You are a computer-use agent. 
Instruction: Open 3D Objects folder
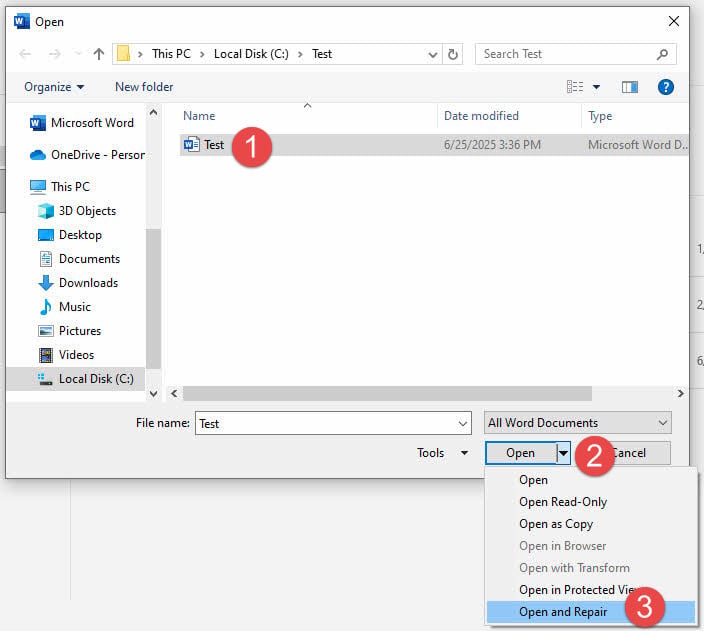click(x=77, y=211)
